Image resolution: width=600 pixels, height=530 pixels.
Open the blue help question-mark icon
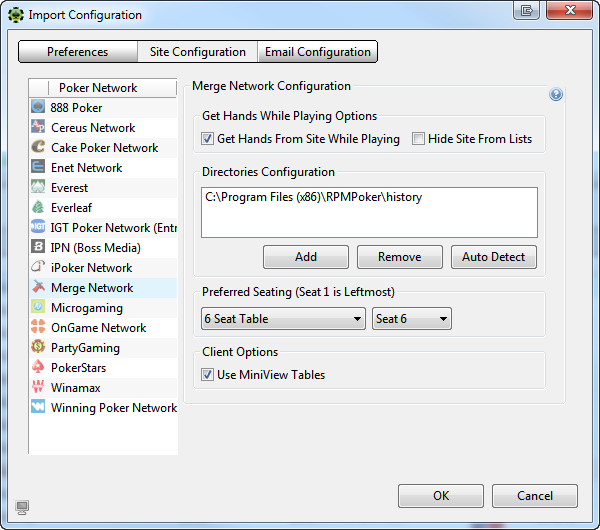[x=556, y=94]
